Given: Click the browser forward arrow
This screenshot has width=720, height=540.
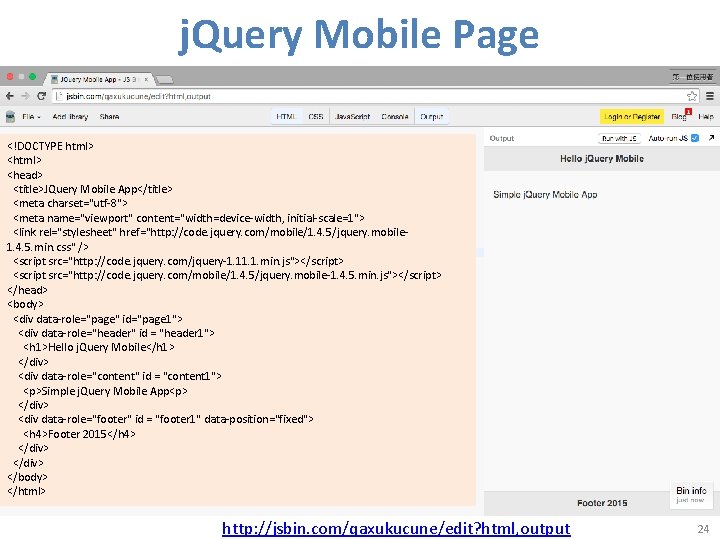Looking at the screenshot, I should pyautogui.click(x=25, y=96).
